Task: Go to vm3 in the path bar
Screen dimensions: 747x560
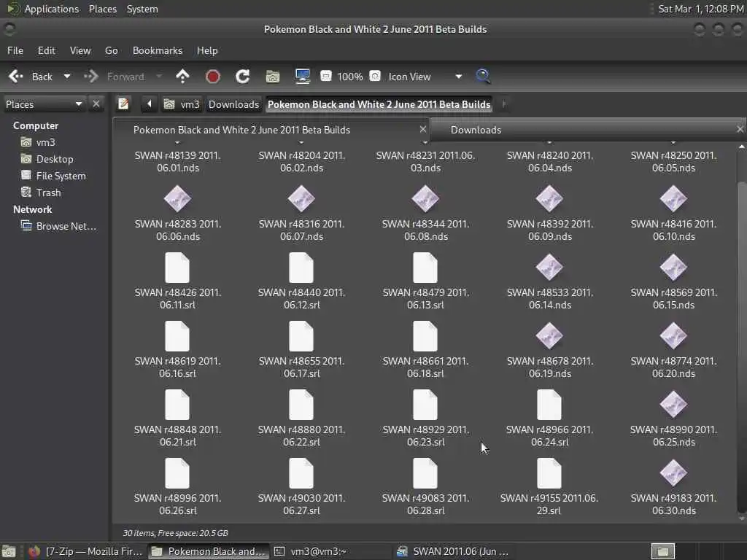Action: coord(182,104)
